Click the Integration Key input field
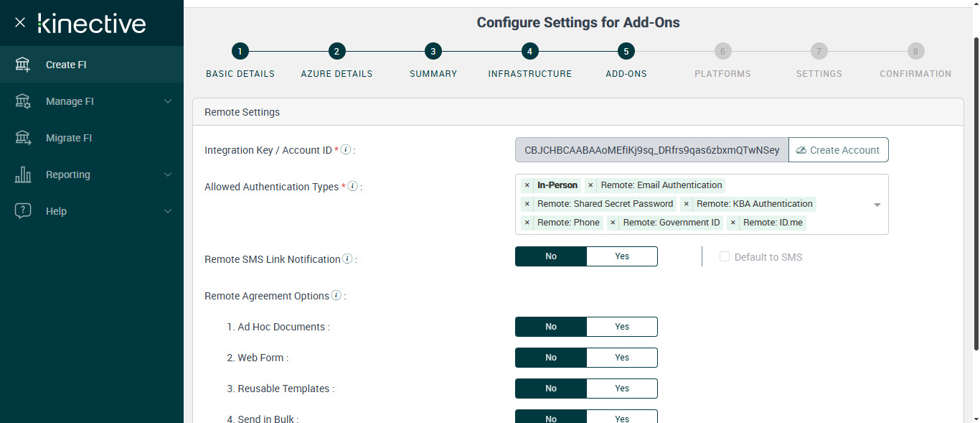The width and height of the screenshot is (980, 423). click(651, 150)
